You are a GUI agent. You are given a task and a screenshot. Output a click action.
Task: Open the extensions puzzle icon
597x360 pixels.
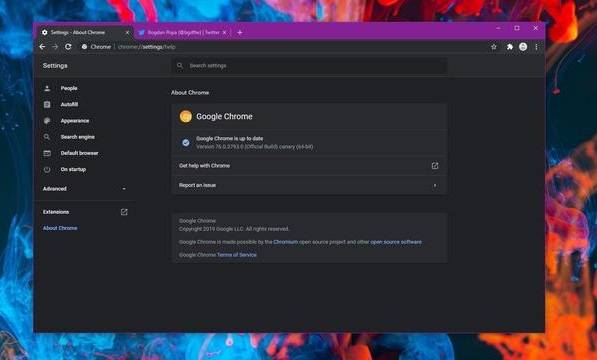coord(509,47)
